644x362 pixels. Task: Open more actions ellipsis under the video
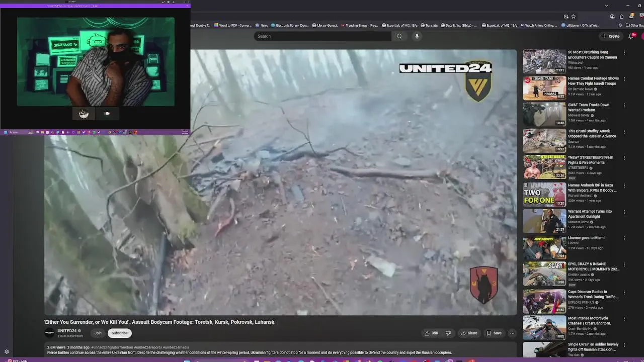point(512,333)
